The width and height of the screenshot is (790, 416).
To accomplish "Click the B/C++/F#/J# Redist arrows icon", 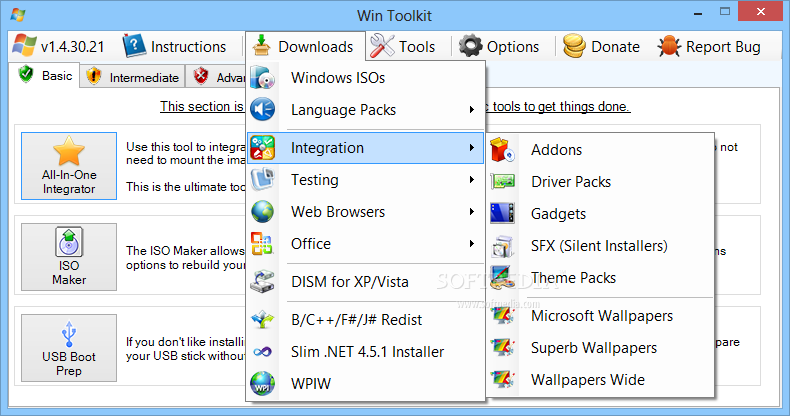I will click(262, 319).
